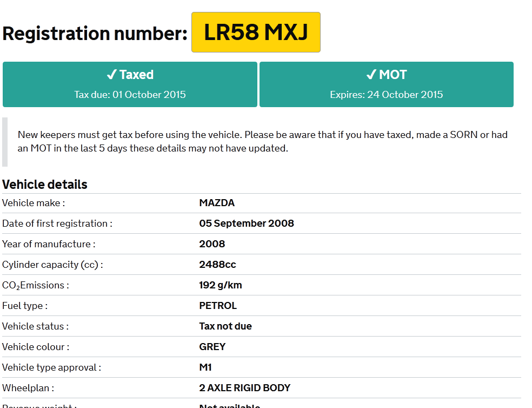Click the '05 September 2008' registration date
This screenshot has width=532, height=408.
coord(247,223)
